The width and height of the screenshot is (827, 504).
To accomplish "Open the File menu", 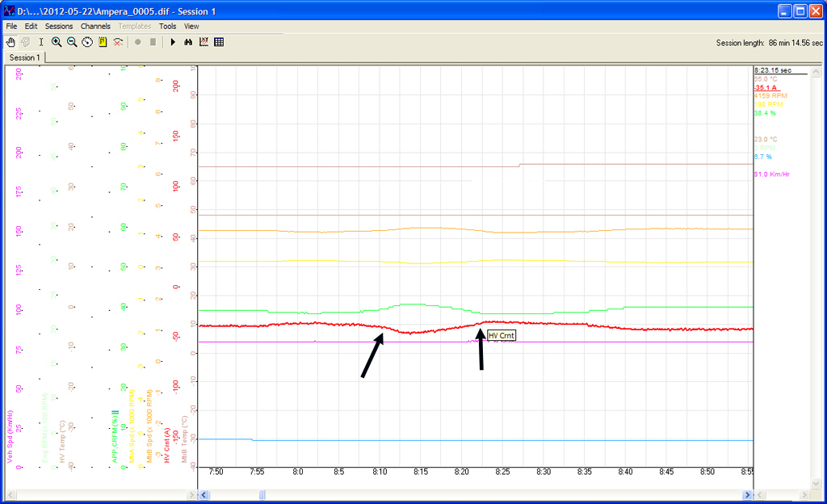I will [11, 26].
